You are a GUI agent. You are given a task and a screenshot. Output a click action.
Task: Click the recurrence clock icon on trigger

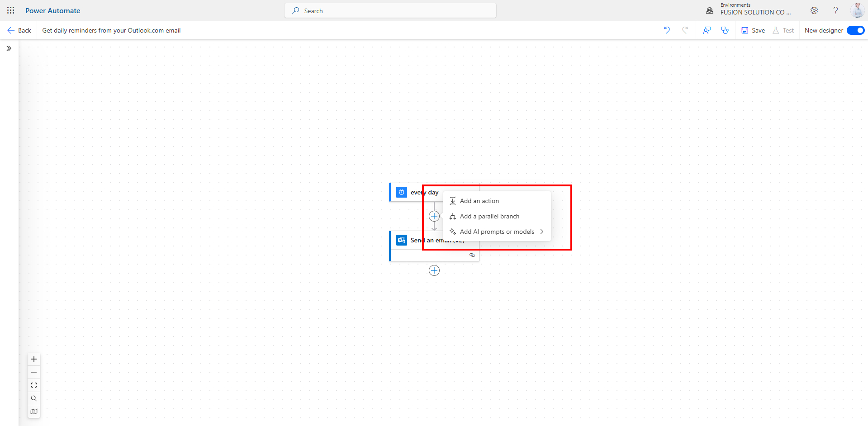tap(402, 192)
